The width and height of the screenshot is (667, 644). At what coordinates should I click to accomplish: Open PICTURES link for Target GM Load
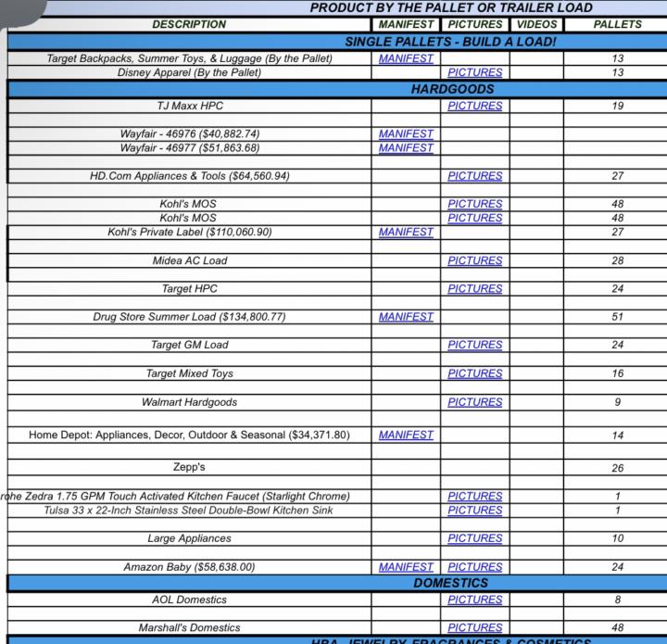pyautogui.click(x=474, y=345)
